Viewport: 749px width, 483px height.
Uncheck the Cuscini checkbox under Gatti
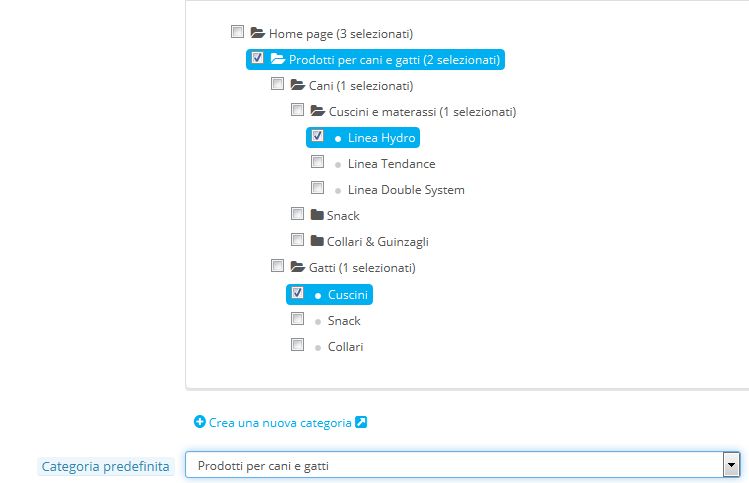click(x=297, y=292)
